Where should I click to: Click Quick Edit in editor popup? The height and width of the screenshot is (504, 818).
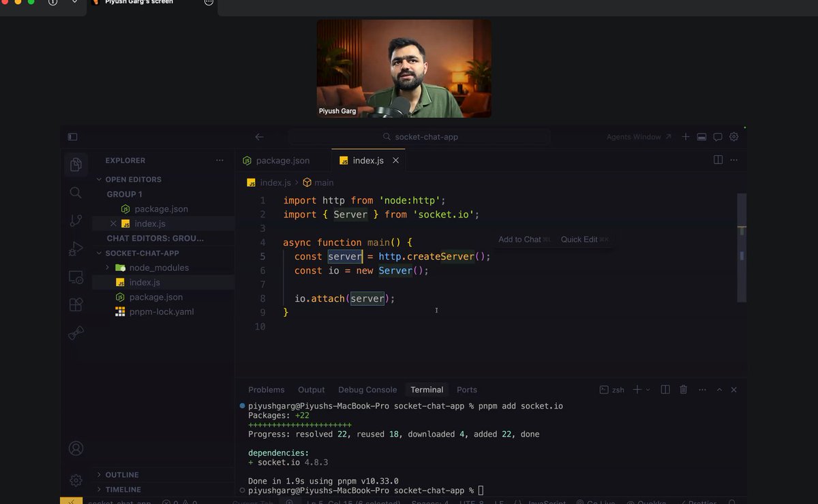(585, 239)
